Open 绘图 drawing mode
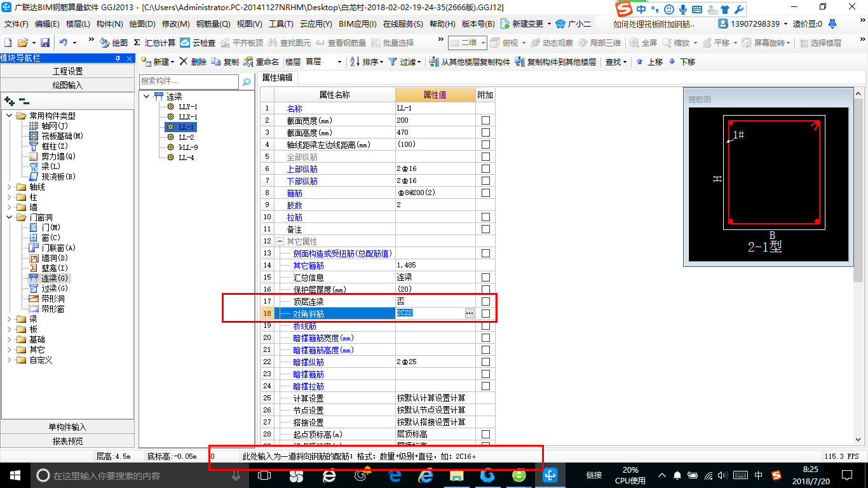Screen dimensions: 868x488 pos(114,43)
